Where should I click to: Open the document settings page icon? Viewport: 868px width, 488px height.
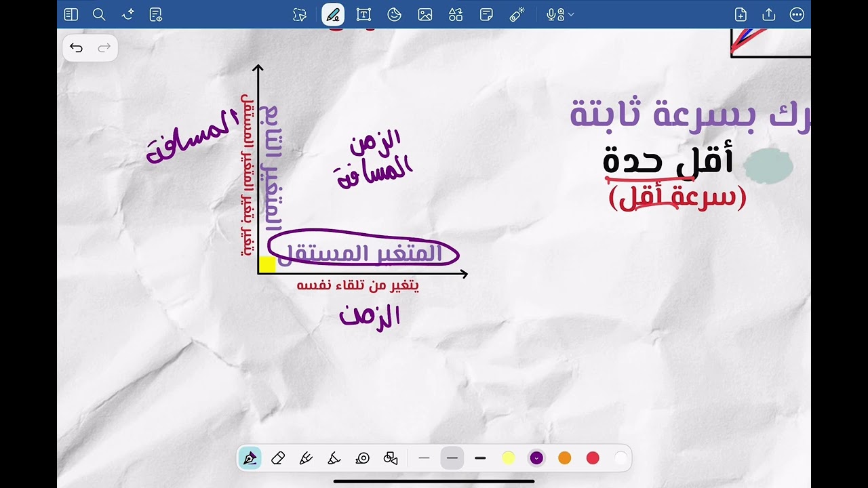pos(155,14)
